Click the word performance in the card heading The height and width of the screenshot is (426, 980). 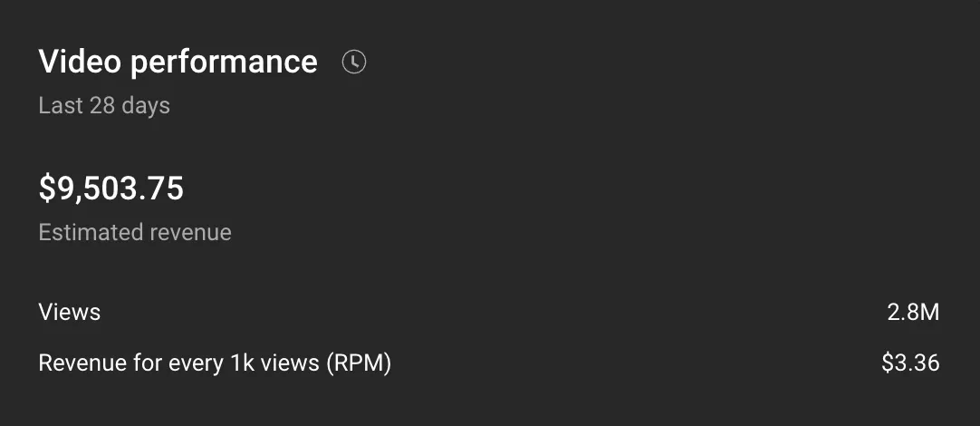(224, 63)
